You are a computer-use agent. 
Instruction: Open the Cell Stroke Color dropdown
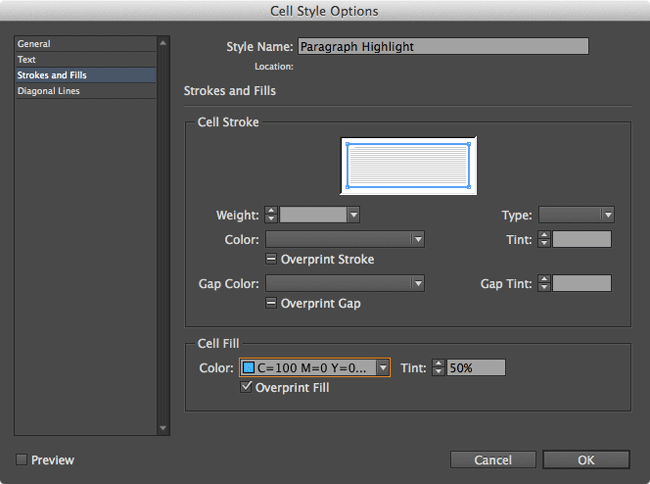pos(345,239)
